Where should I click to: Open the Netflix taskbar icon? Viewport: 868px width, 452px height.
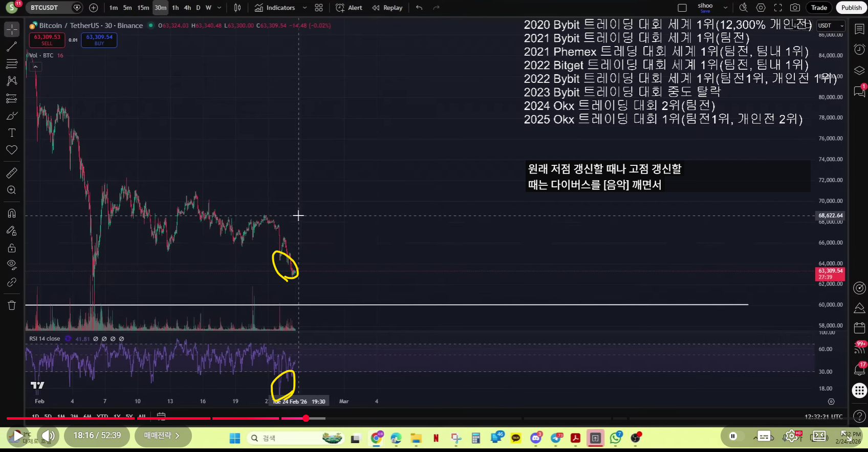pos(436,438)
